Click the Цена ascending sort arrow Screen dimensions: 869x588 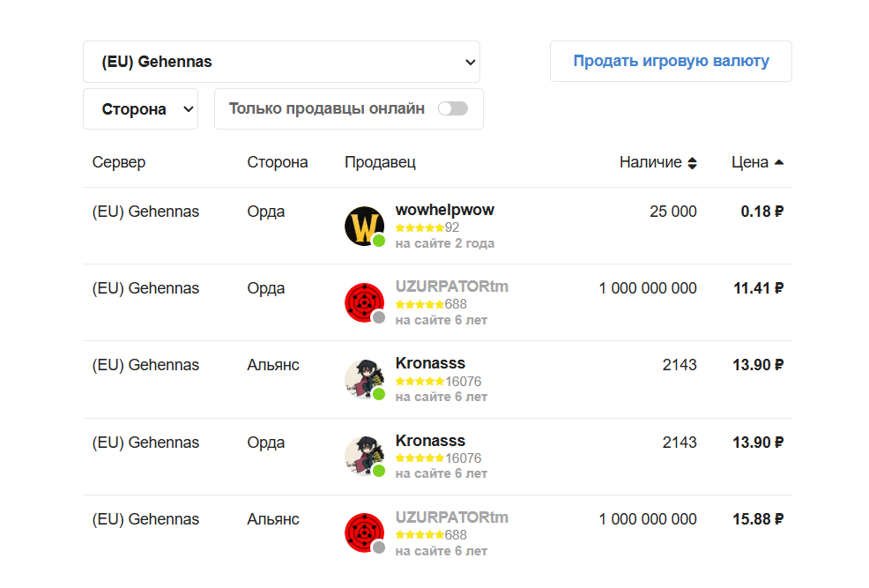pos(779,162)
